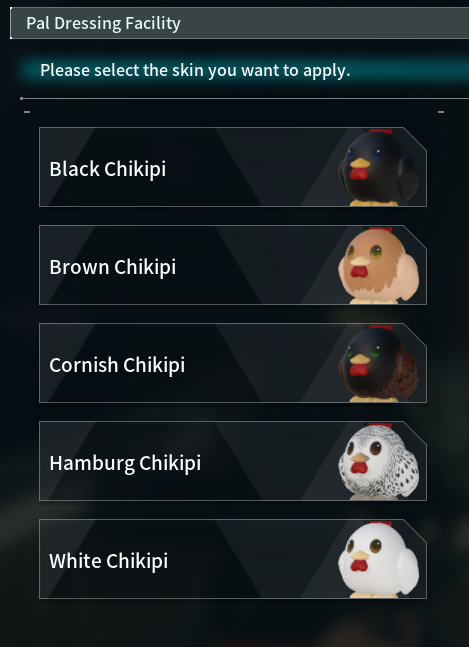This screenshot has width=469, height=647.
Task: Click the orange beak of the Black Chikipi
Action: coord(360,163)
